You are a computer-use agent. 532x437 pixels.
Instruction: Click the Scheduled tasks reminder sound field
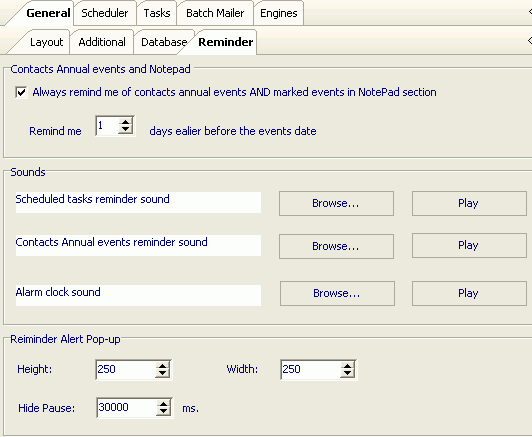coord(138,203)
